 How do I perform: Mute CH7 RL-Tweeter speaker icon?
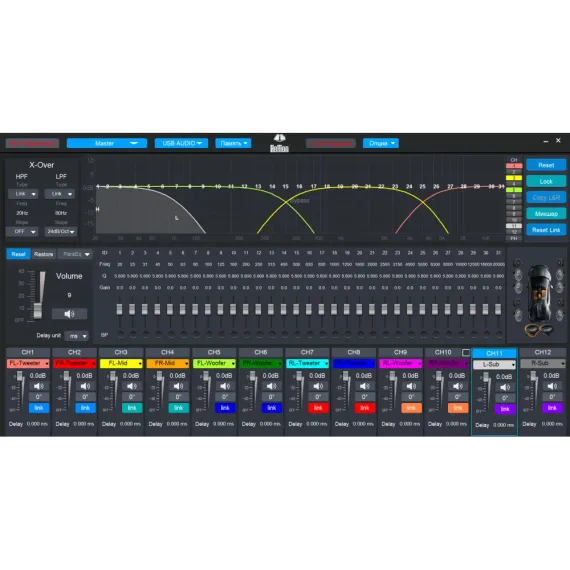tap(318, 386)
